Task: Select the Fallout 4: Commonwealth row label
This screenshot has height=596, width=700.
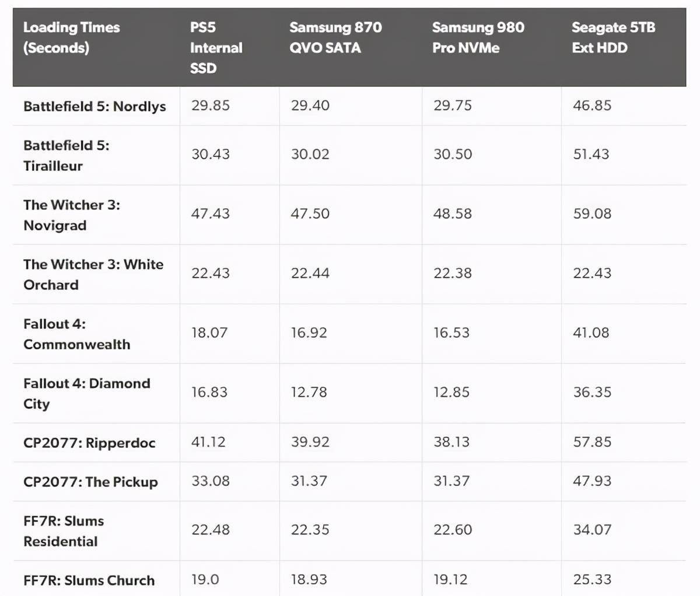Action: point(77,334)
